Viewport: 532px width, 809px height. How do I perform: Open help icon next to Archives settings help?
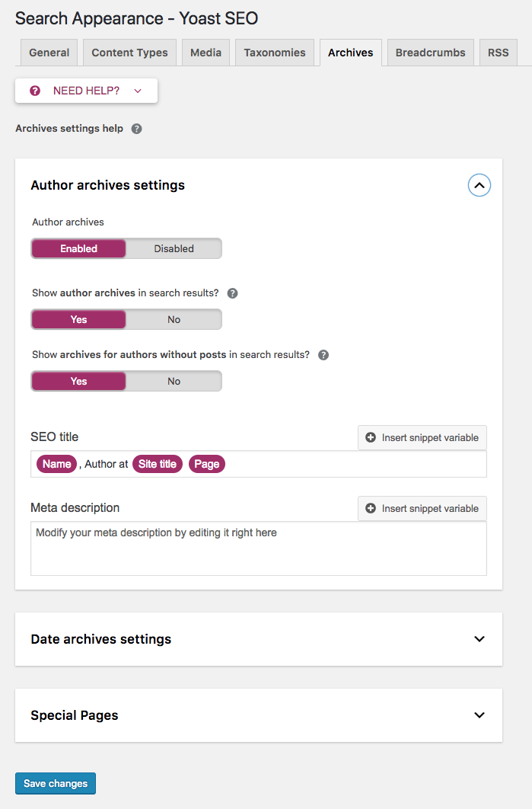coord(136,129)
